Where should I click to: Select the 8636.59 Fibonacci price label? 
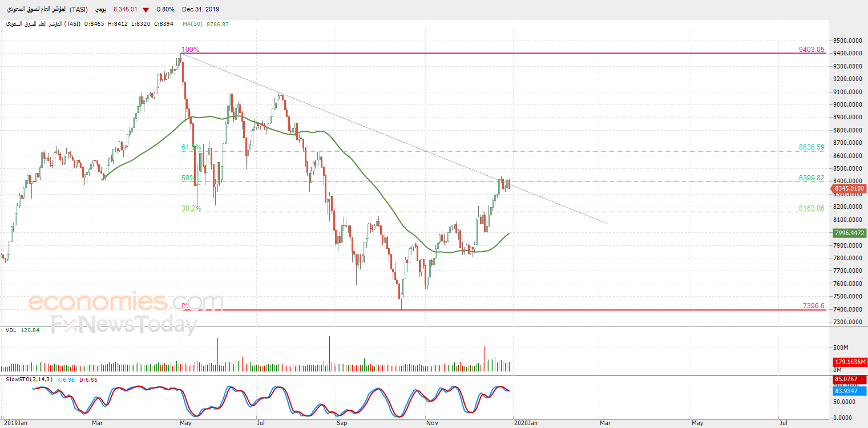(812, 147)
